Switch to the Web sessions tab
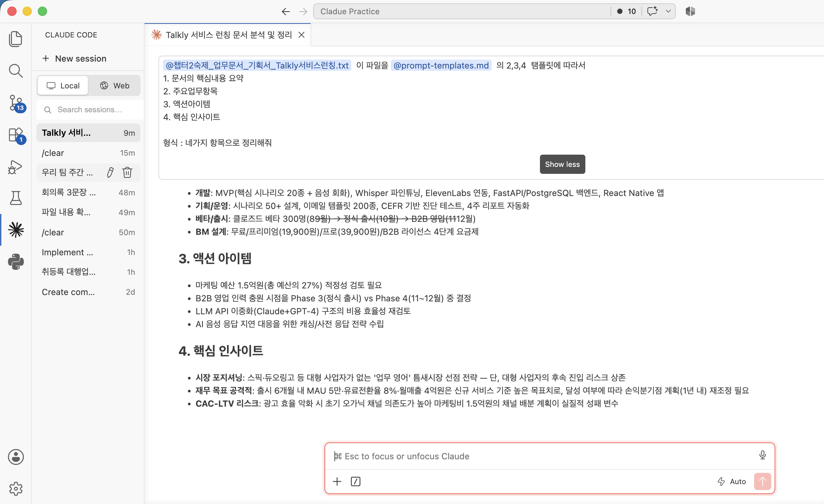Image resolution: width=824 pixels, height=504 pixels. (x=115, y=85)
